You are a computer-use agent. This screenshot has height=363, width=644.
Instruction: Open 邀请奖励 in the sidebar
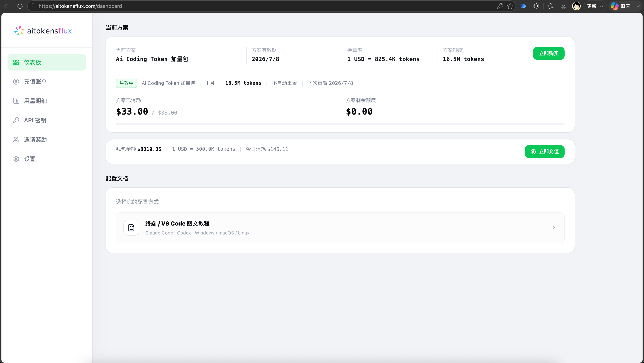coord(47,140)
